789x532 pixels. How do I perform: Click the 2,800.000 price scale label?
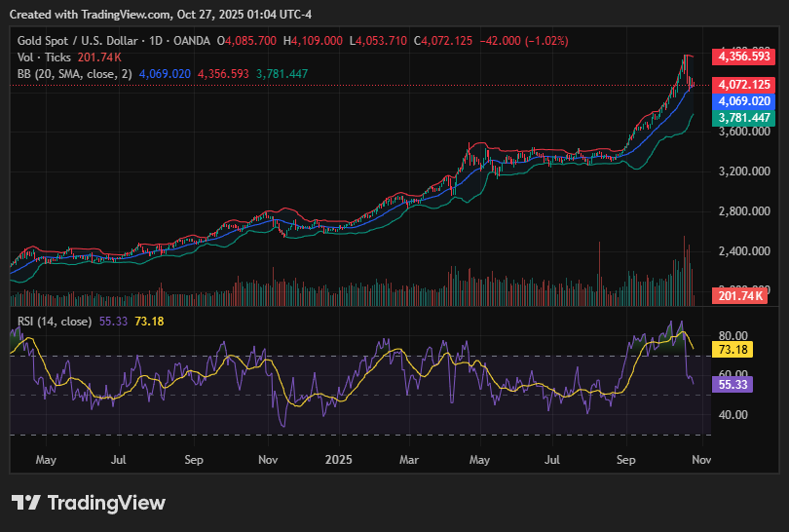pos(744,211)
